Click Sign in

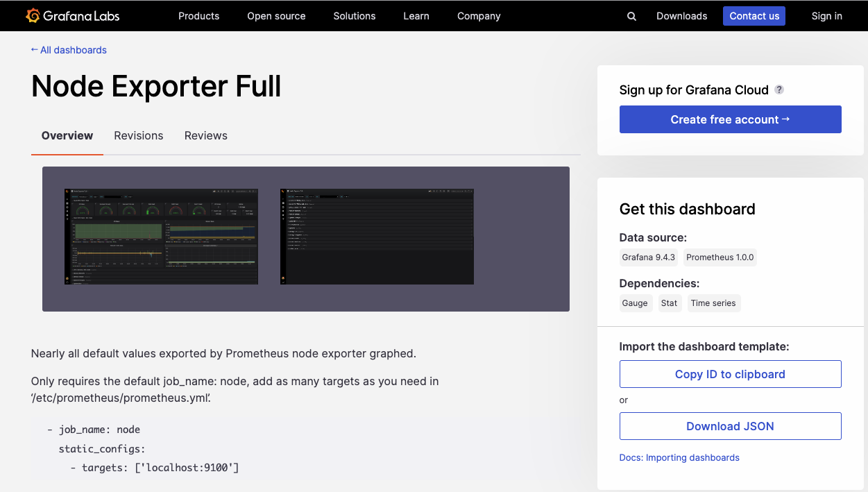pyautogui.click(x=827, y=16)
